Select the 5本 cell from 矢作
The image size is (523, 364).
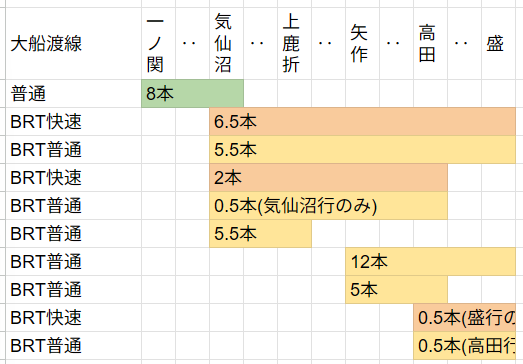click(x=397, y=290)
